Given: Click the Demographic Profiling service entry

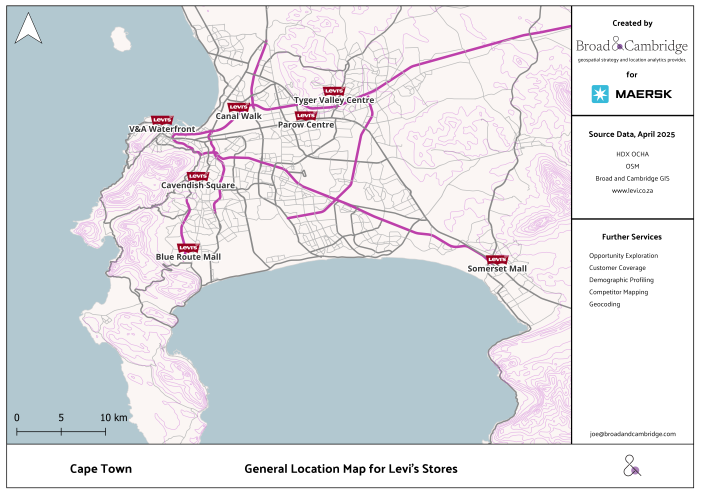Looking at the screenshot, I should 621,280.
